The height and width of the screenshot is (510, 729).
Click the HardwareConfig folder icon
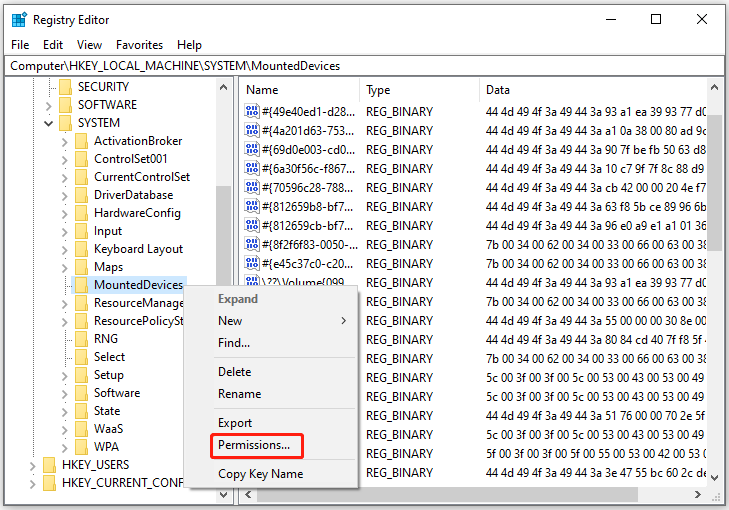pyautogui.click(x=81, y=213)
